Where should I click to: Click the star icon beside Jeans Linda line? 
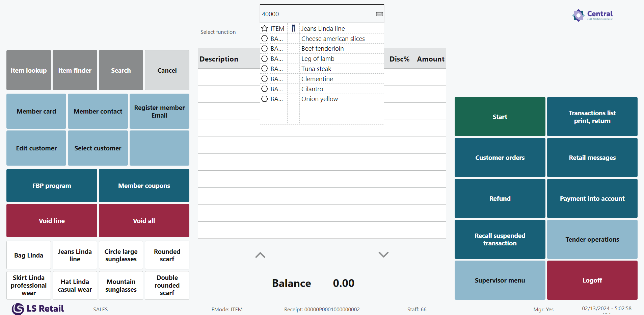265,28
